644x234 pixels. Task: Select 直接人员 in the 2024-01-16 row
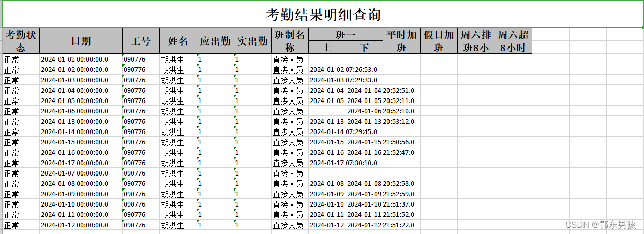click(290, 152)
